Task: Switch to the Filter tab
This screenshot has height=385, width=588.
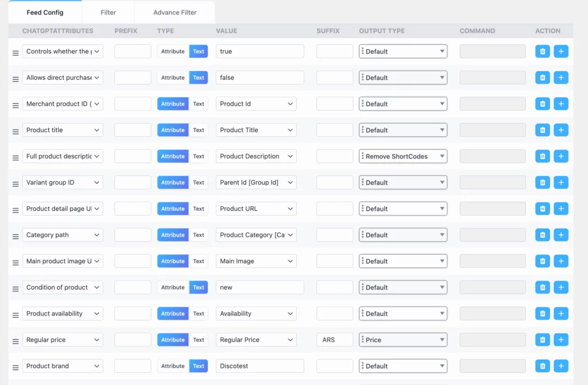Action: click(108, 12)
